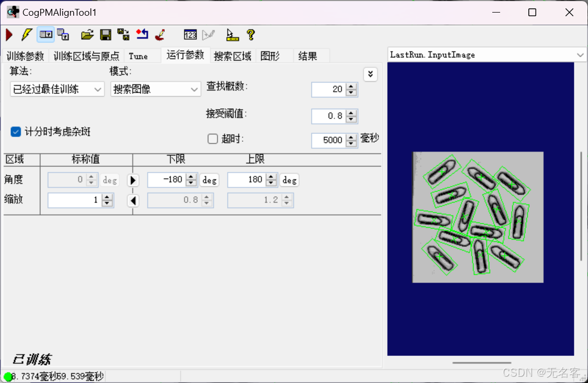Select the 运行参数 tab

[185, 55]
